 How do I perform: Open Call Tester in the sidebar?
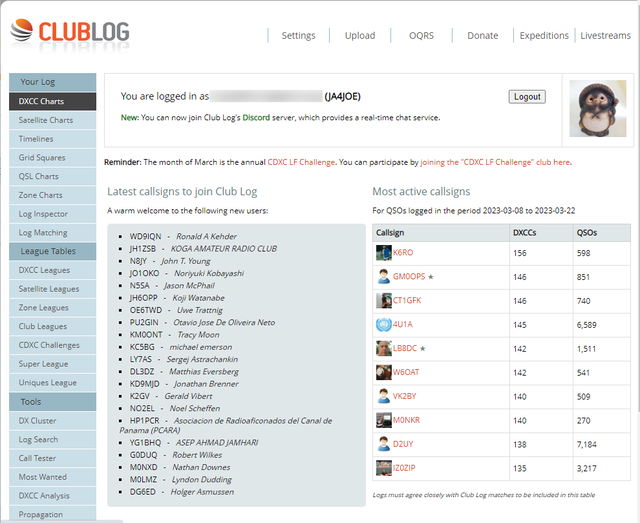[53, 458]
